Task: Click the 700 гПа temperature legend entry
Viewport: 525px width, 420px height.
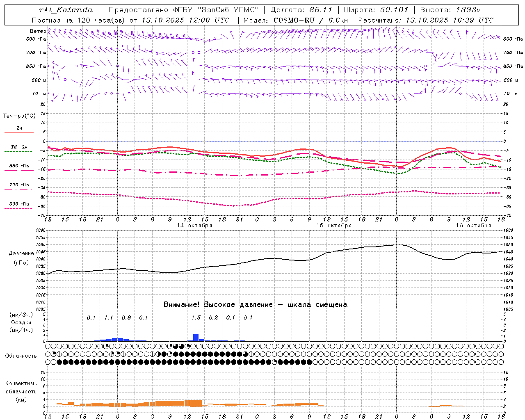Action: pos(19,185)
